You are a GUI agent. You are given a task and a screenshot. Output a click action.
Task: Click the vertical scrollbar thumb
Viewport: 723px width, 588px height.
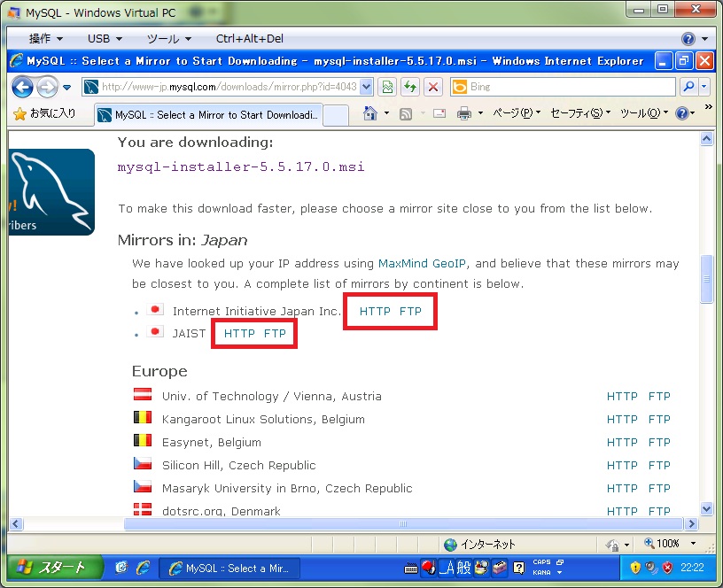[x=706, y=279]
